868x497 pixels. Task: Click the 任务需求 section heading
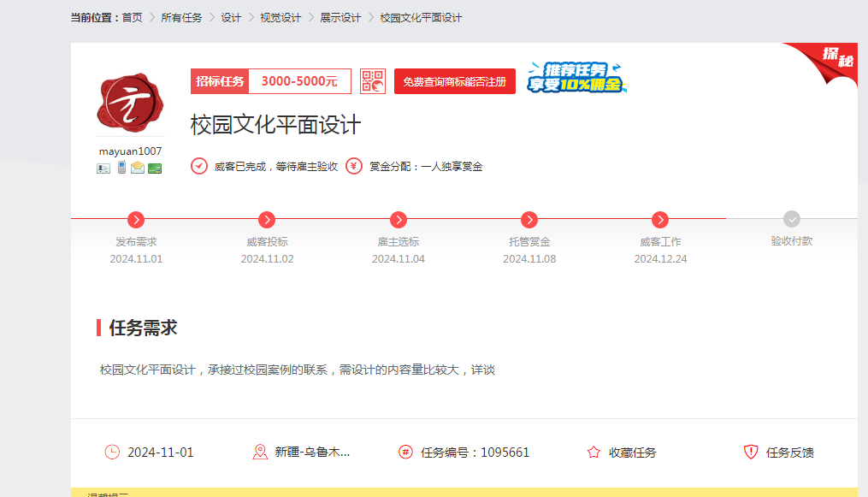pyautogui.click(x=143, y=328)
